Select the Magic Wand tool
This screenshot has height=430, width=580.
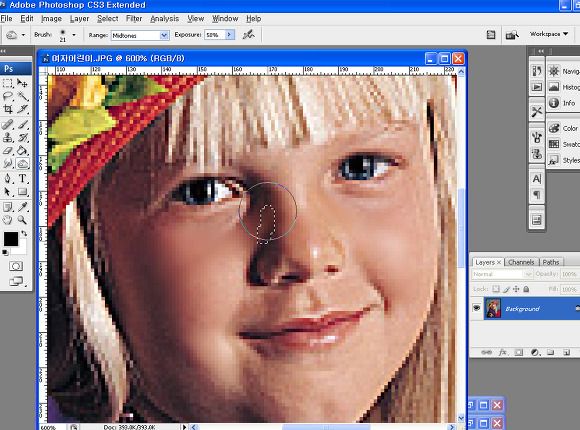(x=22, y=96)
